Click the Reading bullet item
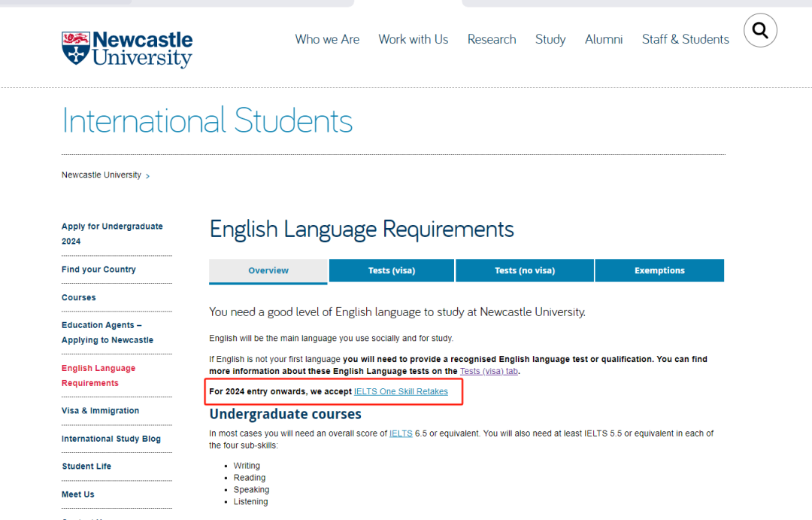 [250, 478]
